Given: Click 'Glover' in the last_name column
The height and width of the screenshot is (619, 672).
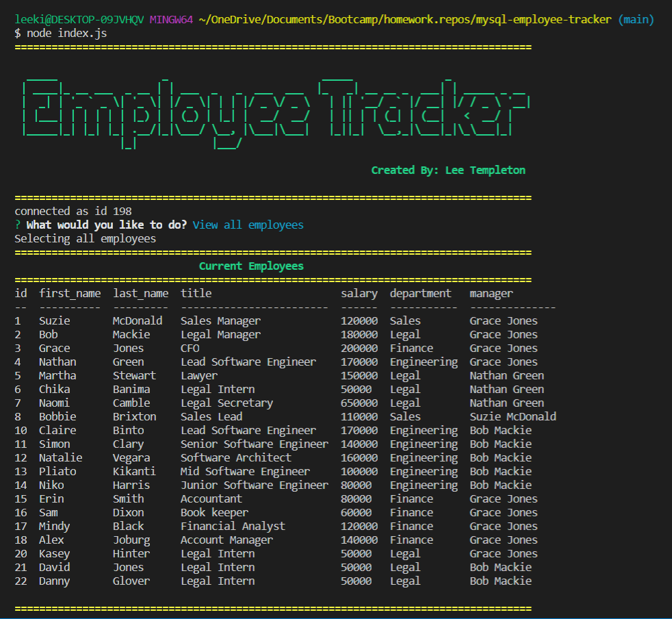Looking at the screenshot, I should pyautogui.click(x=131, y=581).
